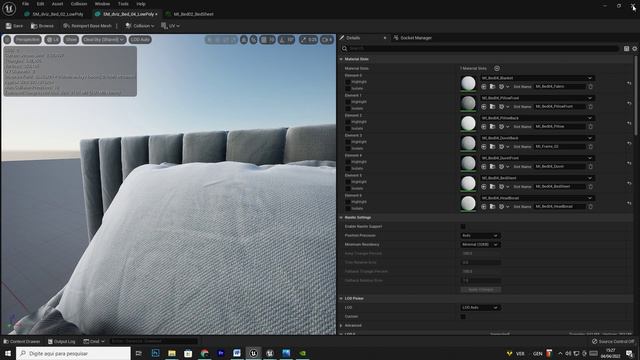Open the Window menu

point(102,4)
